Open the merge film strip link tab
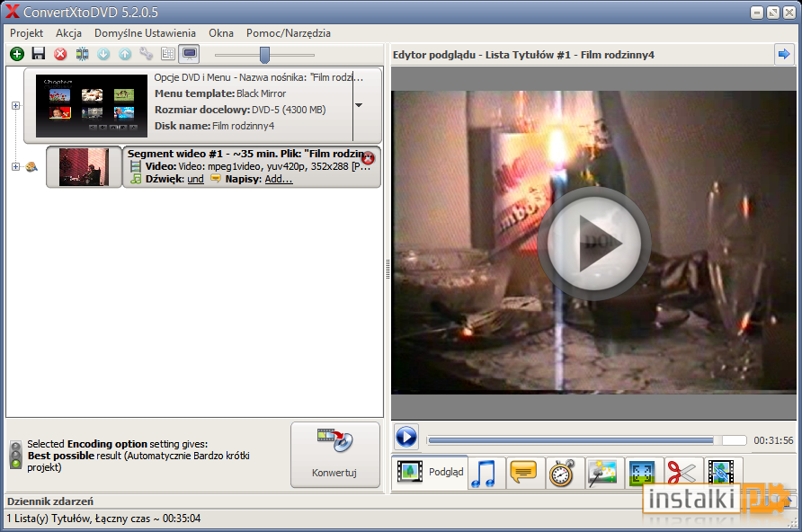 722,473
